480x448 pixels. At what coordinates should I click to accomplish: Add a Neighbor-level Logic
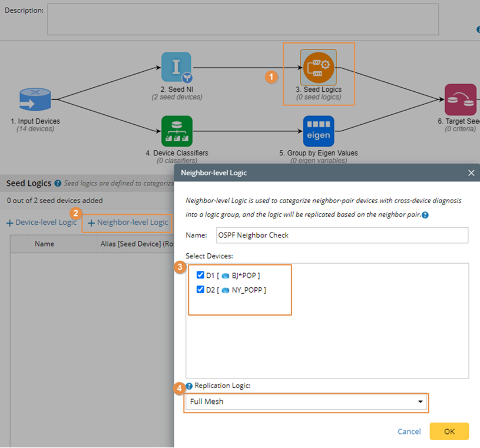coord(128,223)
